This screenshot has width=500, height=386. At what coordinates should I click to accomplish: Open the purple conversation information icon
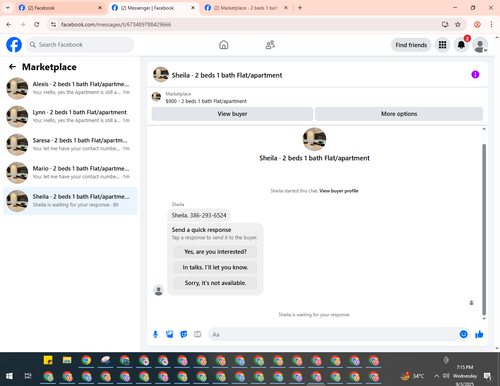(475, 74)
